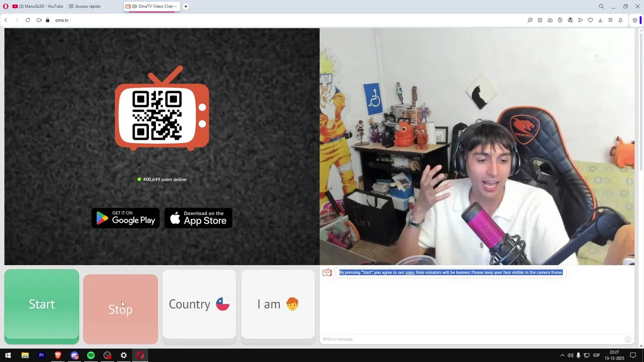Viewport: 644px width, 362px height.
Task: Open the extensions cube icon
Action: [x=635, y=20]
